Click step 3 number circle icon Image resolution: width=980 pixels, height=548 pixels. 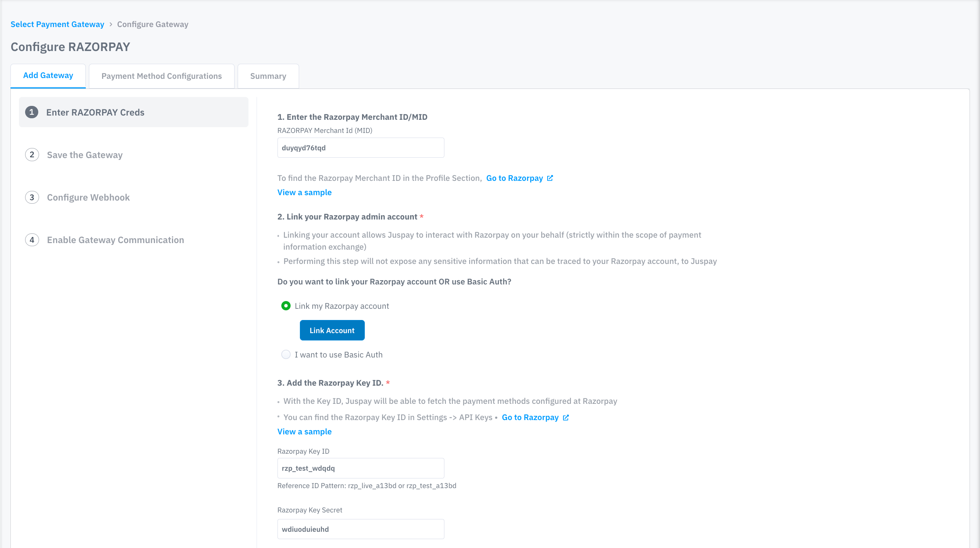32,197
